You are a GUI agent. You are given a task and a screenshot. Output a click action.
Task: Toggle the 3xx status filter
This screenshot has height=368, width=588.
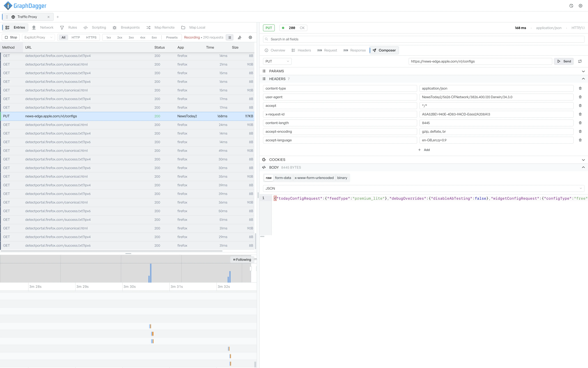coord(131,38)
